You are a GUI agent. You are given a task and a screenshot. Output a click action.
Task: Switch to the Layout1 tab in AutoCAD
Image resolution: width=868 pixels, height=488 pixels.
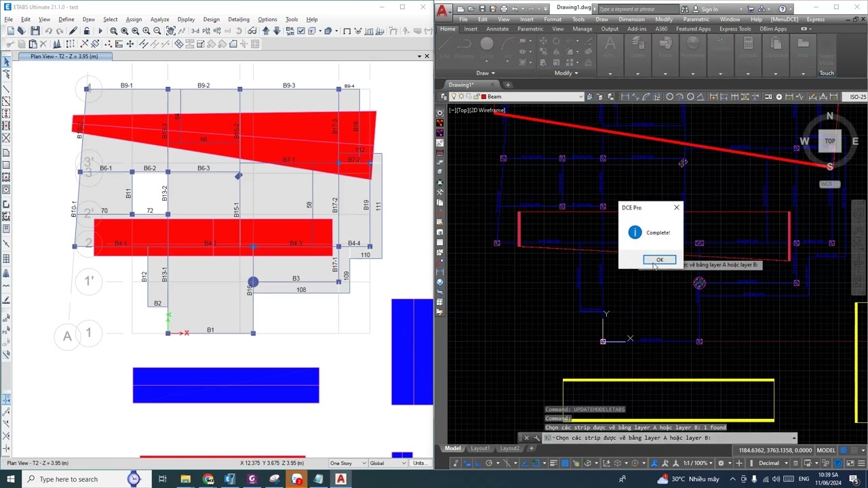pyautogui.click(x=480, y=448)
